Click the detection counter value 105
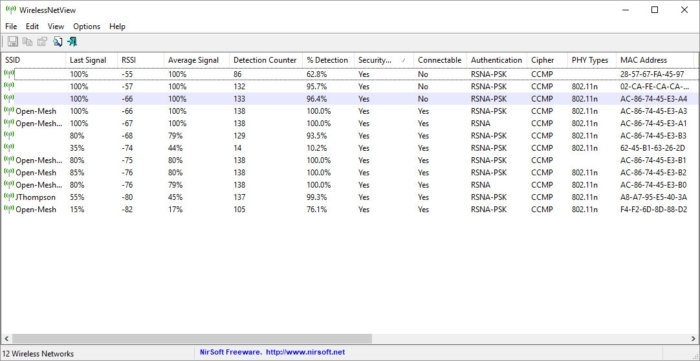Image resolution: width=700 pixels, height=361 pixels. click(239, 209)
